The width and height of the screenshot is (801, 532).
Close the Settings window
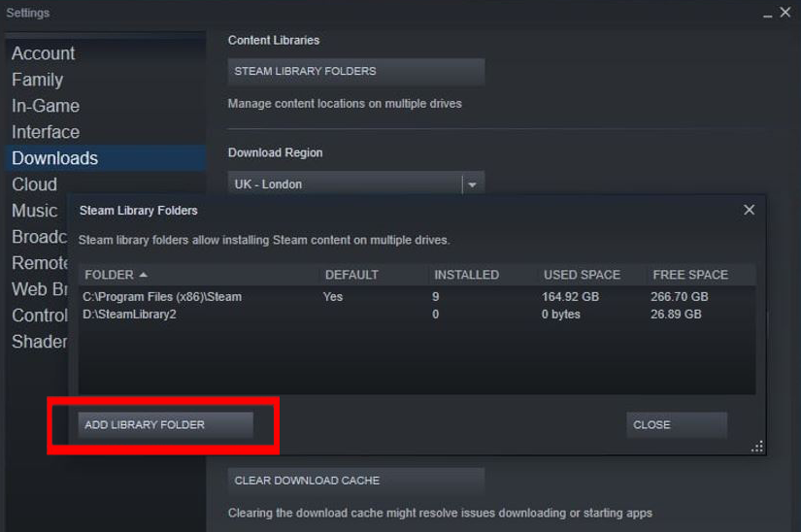point(785,13)
